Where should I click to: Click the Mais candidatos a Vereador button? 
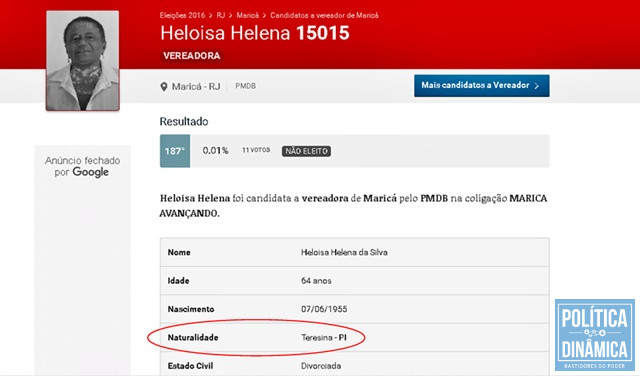pos(482,86)
